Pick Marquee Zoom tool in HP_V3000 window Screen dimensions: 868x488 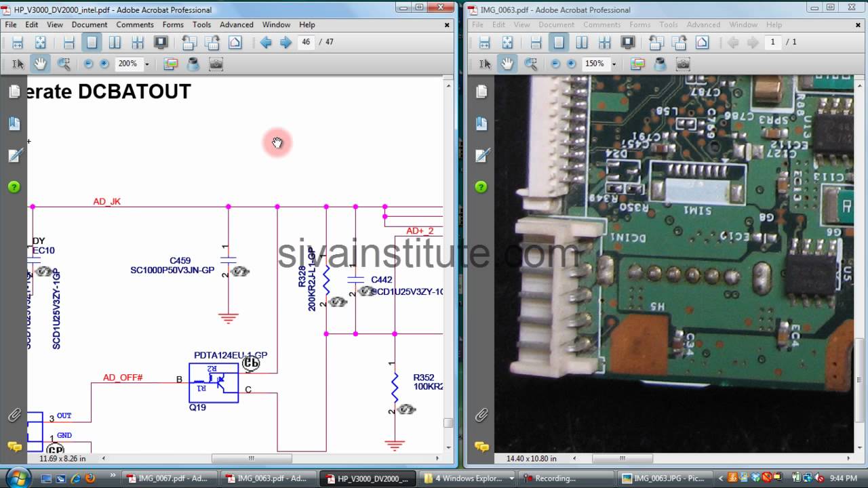pos(64,64)
